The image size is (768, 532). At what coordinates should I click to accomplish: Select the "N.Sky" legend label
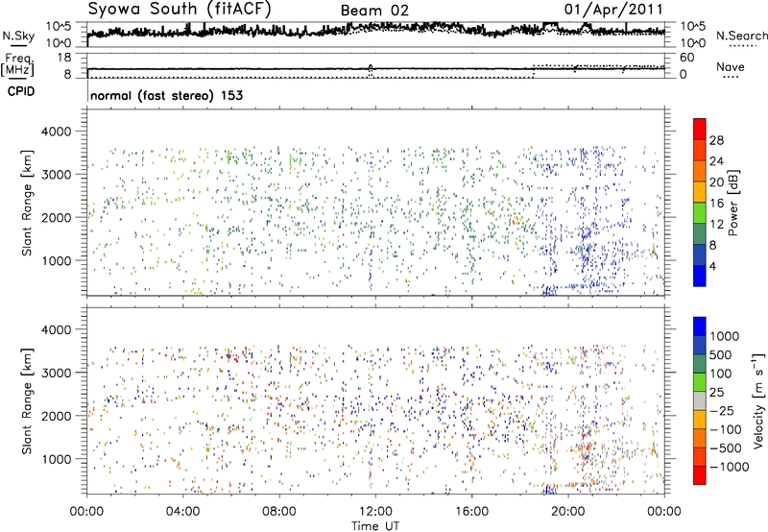(x=18, y=36)
